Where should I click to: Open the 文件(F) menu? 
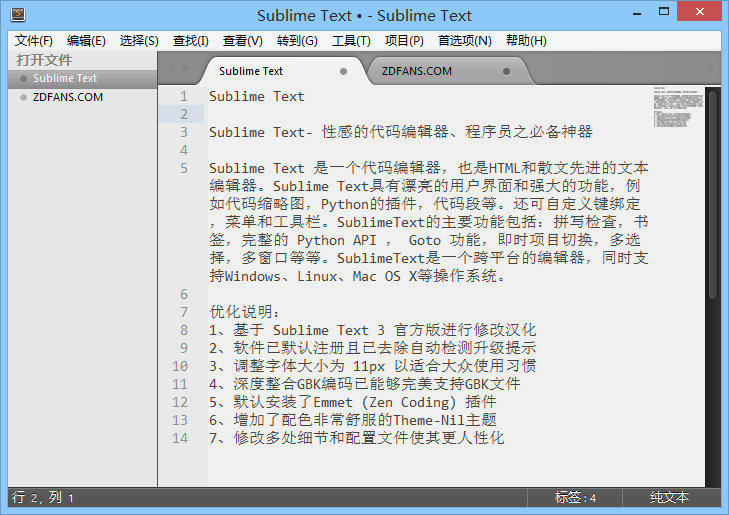pos(33,41)
